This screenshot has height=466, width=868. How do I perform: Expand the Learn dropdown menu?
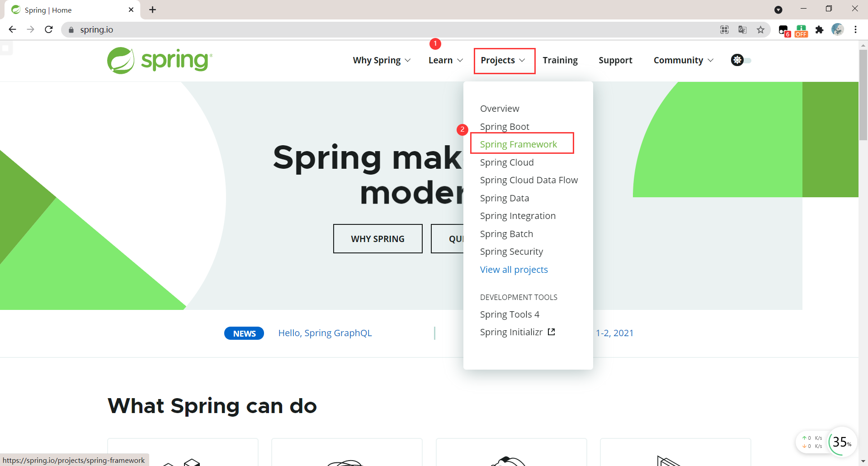pyautogui.click(x=446, y=60)
